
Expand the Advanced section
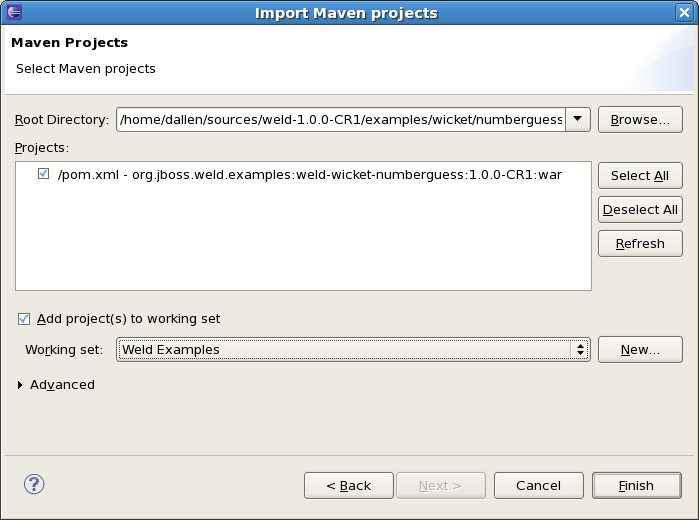tap(21, 385)
